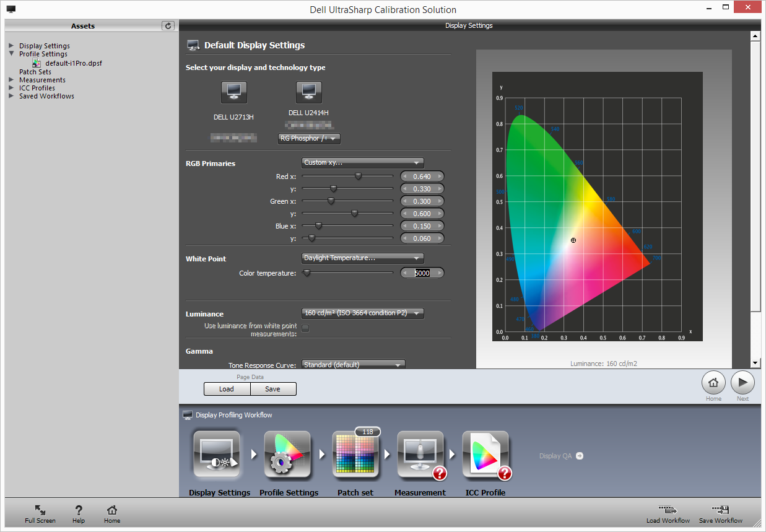Click the Blue y slider

(347, 238)
